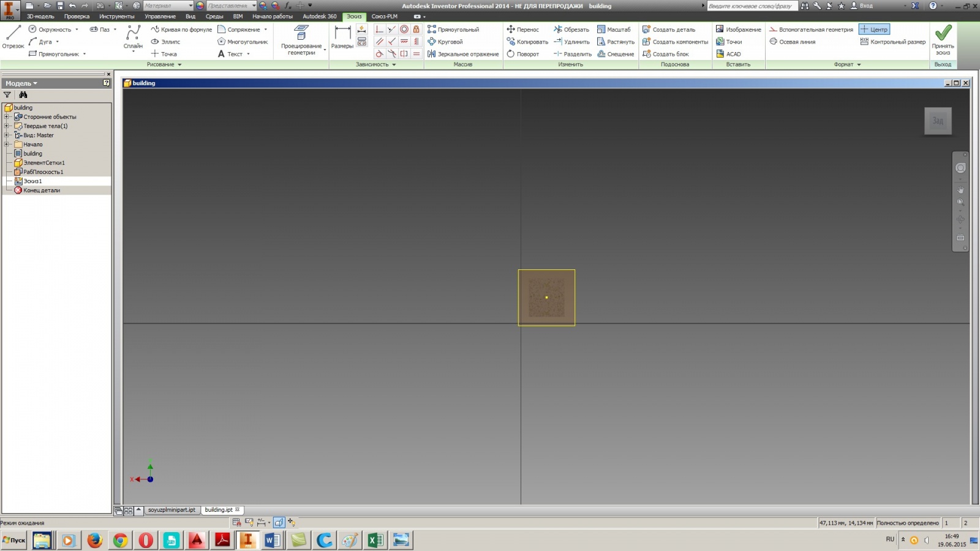Select the Многоугольник polygon tool
Viewport: 980px width, 551px height.
click(x=243, y=42)
